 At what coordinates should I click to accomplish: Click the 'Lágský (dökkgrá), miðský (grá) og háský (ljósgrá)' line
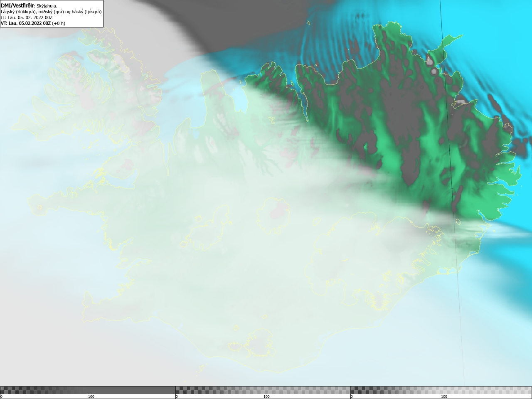point(51,12)
